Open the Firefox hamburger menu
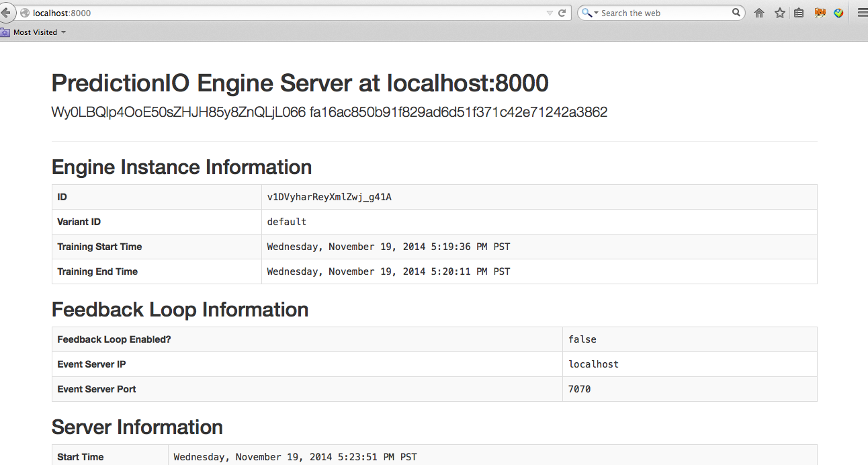This screenshot has height=465, width=868. (862, 13)
